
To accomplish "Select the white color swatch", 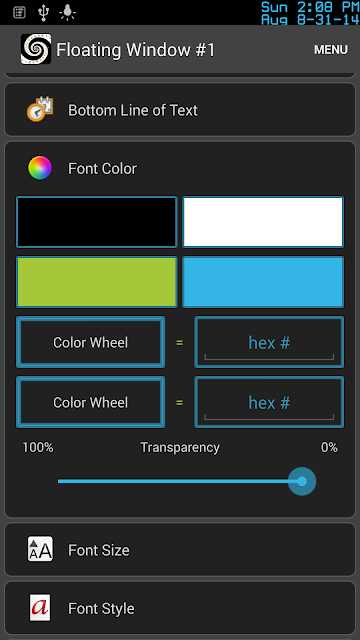I will click(x=263, y=222).
